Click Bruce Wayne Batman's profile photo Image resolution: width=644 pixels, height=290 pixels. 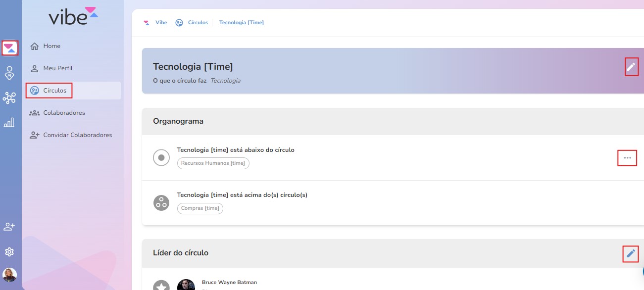(x=186, y=285)
